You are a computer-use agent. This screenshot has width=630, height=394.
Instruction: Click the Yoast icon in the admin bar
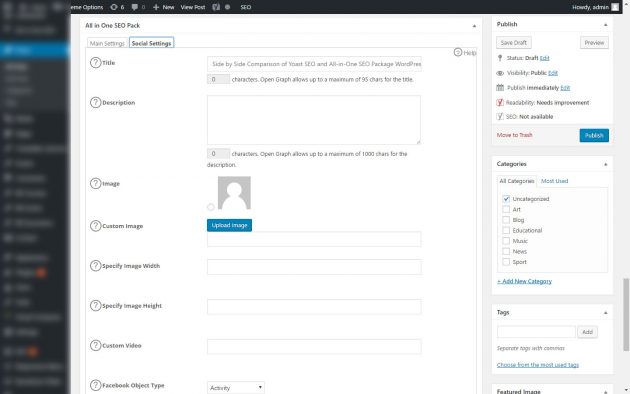[x=216, y=7]
